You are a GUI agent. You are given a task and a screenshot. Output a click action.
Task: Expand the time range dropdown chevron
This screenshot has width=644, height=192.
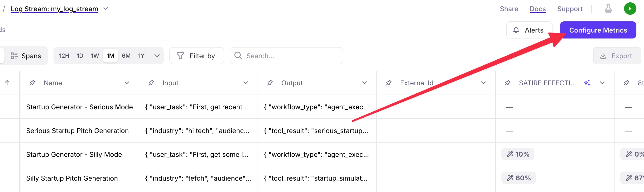157,56
